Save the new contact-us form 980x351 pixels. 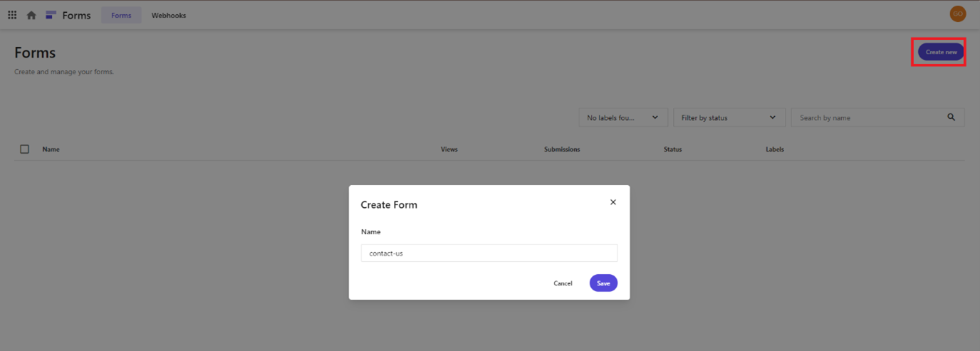tap(603, 283)
